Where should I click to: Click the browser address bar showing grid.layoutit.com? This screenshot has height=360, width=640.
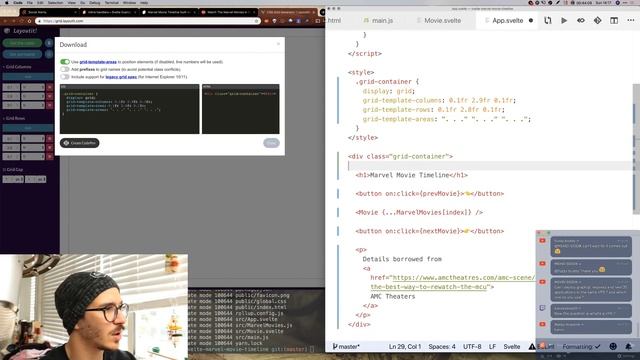[x=147, y=21]
